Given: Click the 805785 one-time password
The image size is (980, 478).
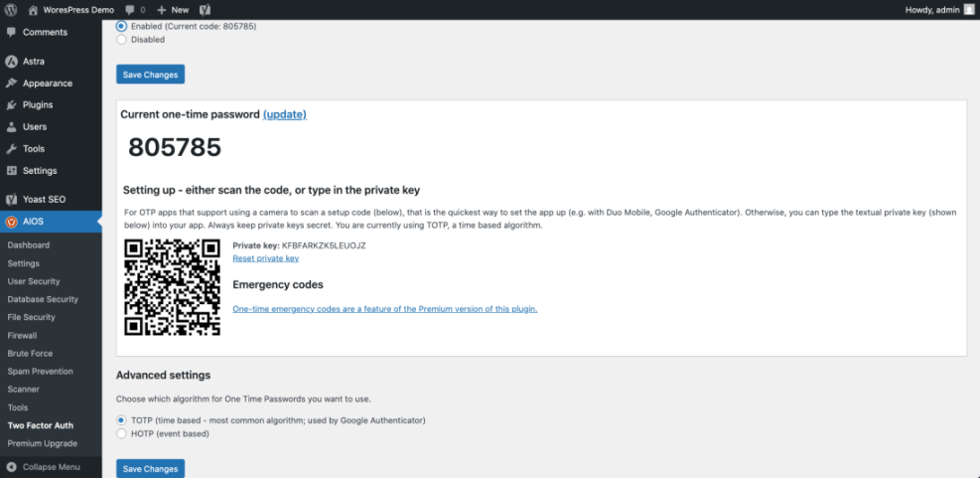Looking at the screenshot, I should [x=175, y=148].
